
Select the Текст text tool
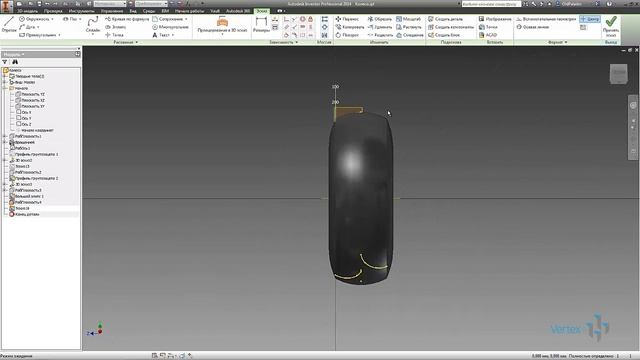(x=161, y=35)
